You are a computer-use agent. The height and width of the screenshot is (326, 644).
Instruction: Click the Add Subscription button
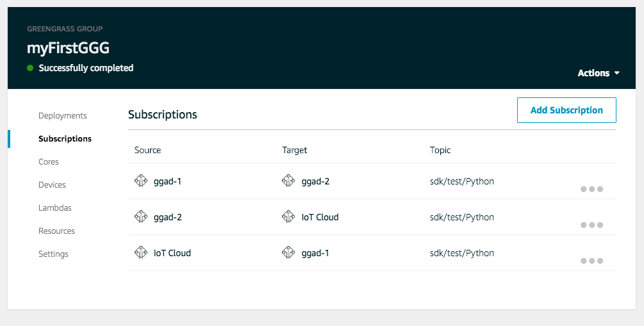coord(567,110)
